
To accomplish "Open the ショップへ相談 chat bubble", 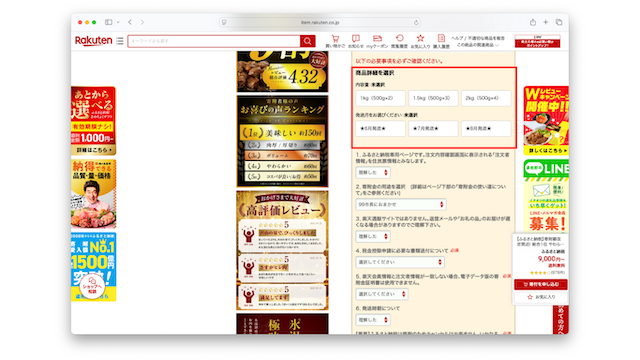I will [x=92, y=286].
